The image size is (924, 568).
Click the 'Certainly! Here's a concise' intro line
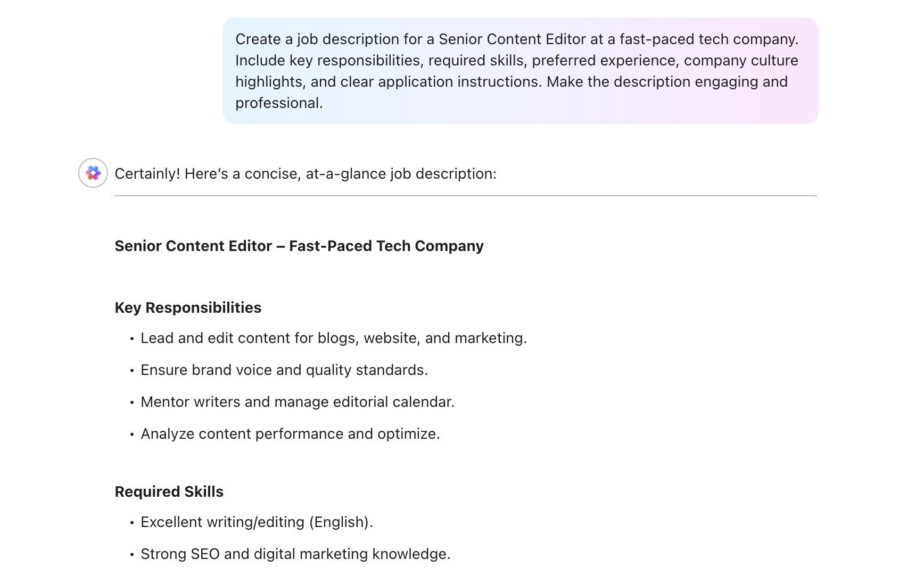[306, 174]
